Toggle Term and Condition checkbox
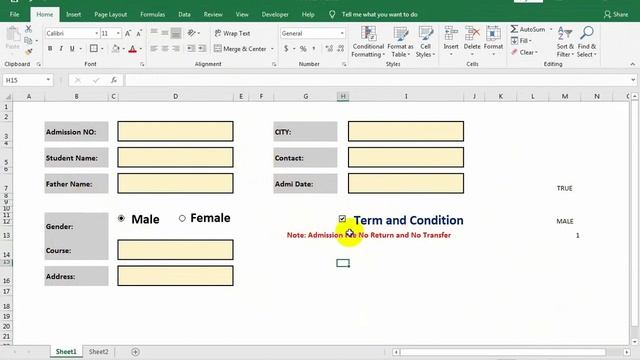Screen dimensions: 640x360 (342, 219)
